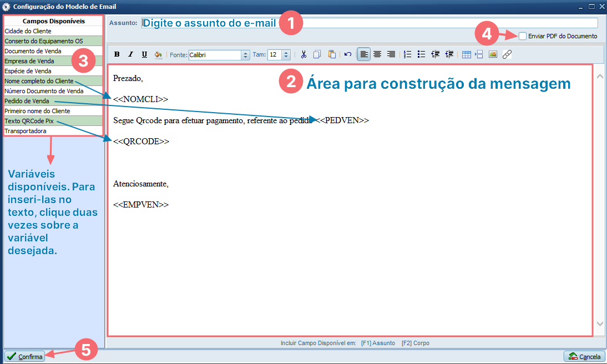Click the <<PEDVEN>> variable in message

click(342, 120)
